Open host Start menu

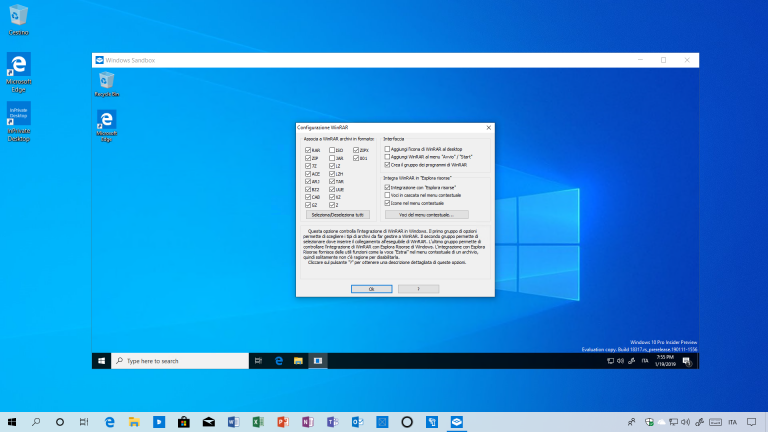(x=12, y=422)
